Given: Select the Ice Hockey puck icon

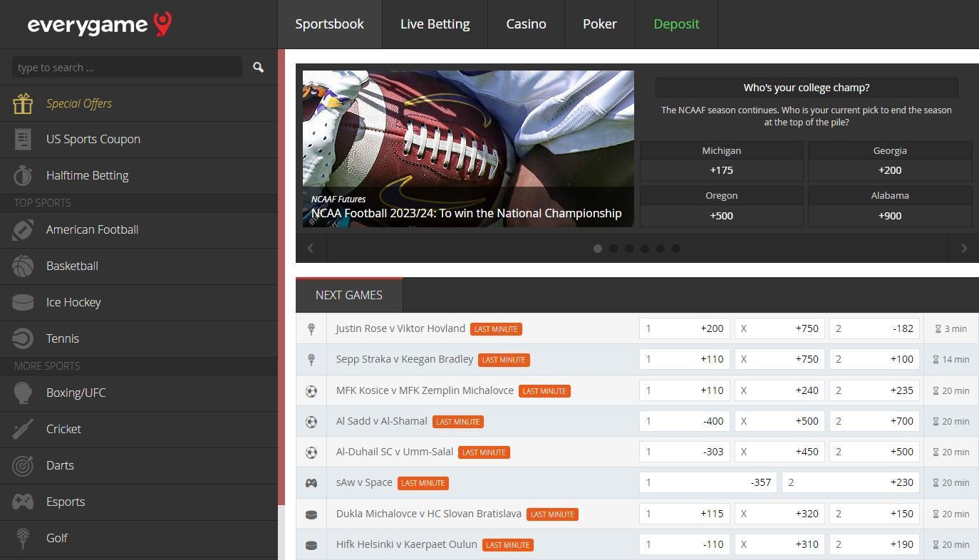Looking at the screenshot, I should pos(22,302).
